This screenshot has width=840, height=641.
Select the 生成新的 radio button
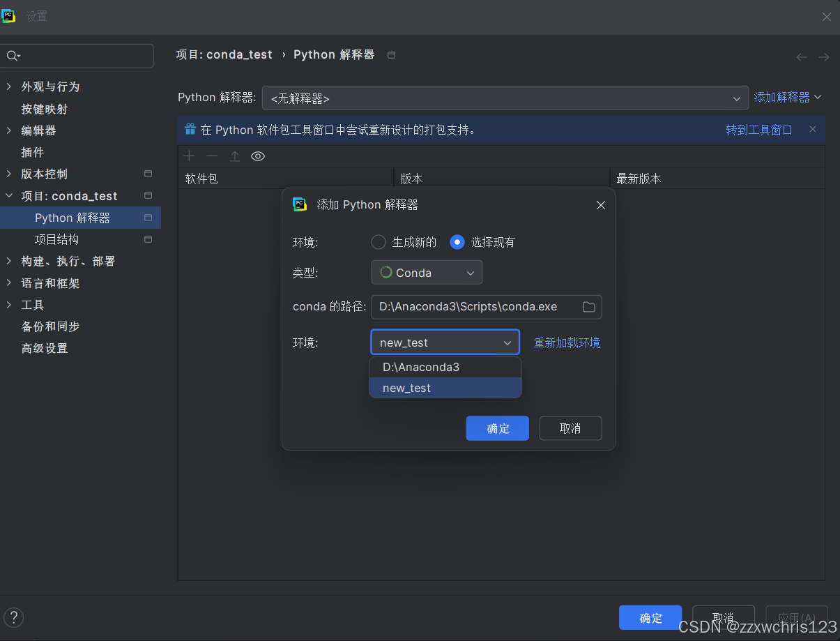[x=378, y=242]
